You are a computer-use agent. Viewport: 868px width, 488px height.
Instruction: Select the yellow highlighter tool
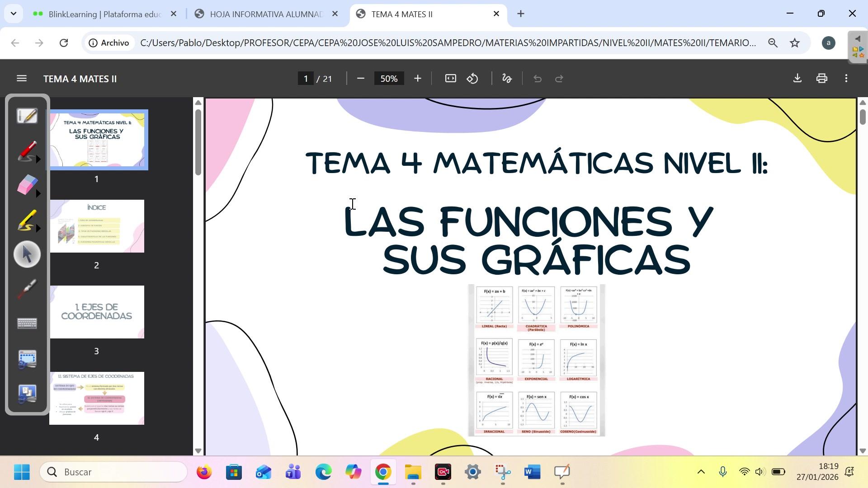26,221
